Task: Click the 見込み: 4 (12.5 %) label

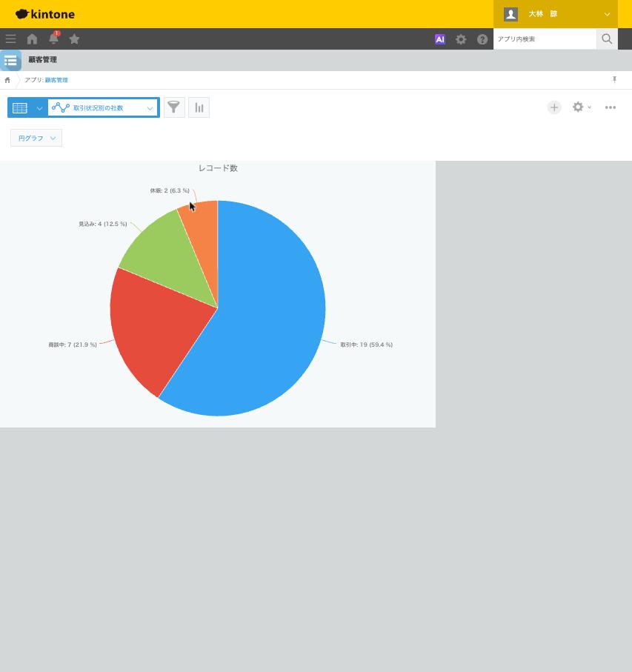Action: [103, 224]
